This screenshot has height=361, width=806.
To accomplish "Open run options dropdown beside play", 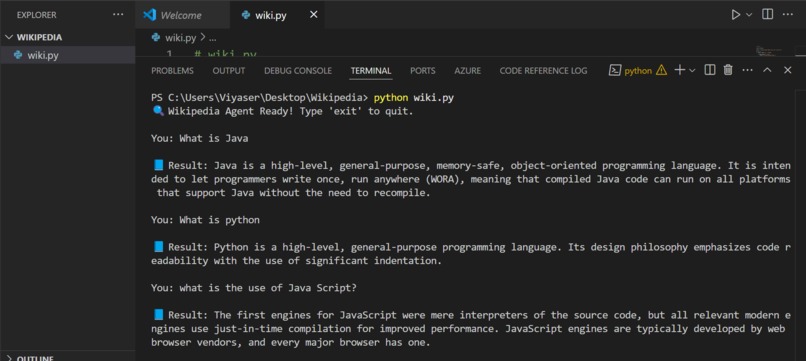I will pyautogui.click(x=749, y=15).
